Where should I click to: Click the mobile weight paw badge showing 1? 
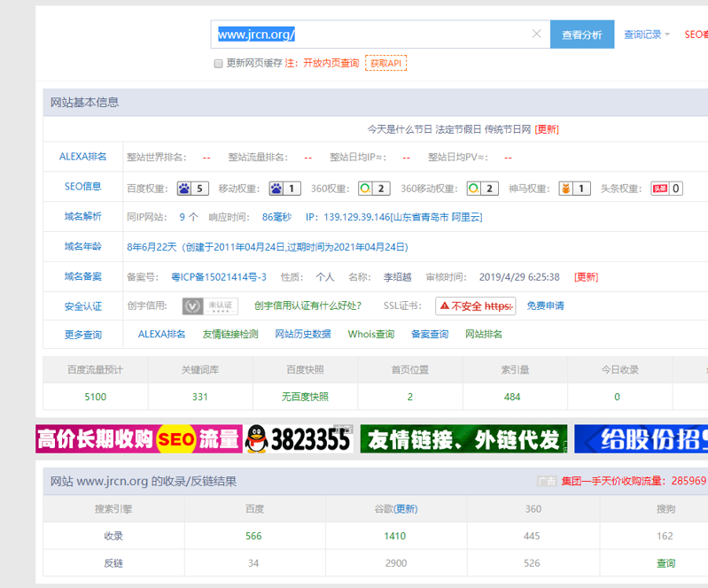coord(285,189)
